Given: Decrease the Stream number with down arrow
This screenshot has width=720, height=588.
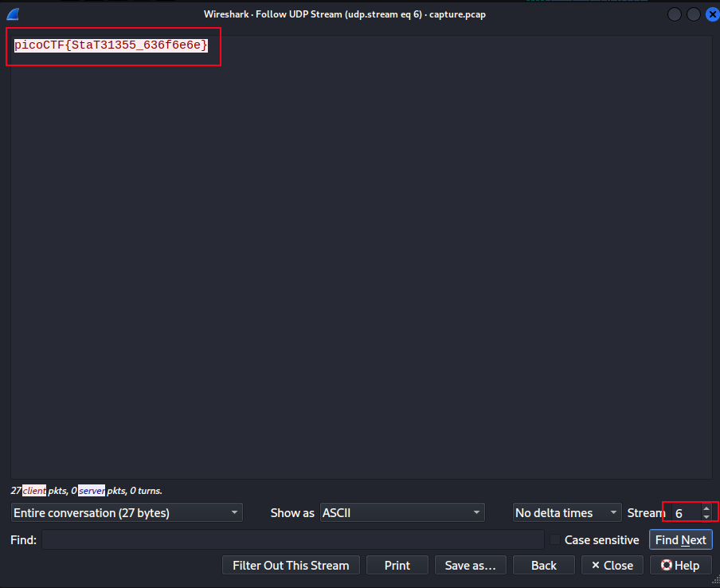Looking at the screenshot, I should [x=706, y=517].
